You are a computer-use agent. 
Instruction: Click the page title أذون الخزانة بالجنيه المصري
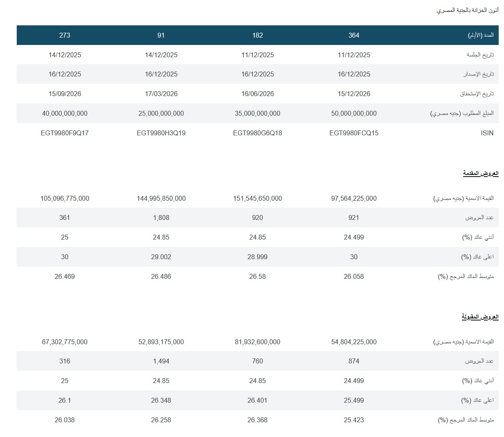coord(467,10)
